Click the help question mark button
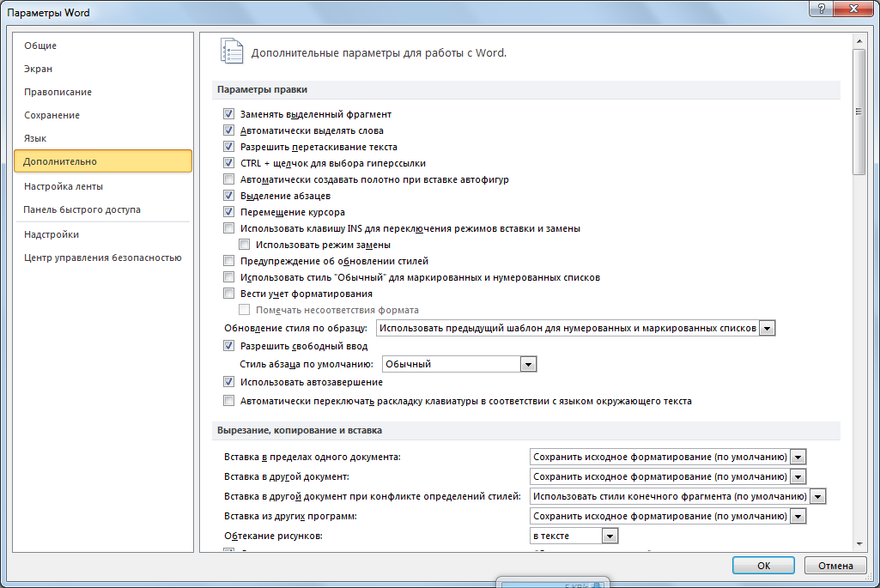880x588 pixels. click(822, 9)
